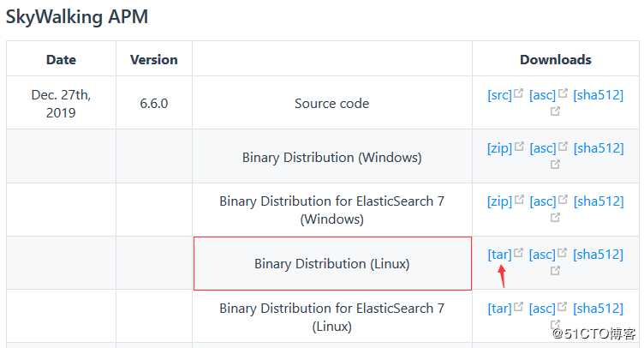Click external-link icon beside [src]
644x348 pixels.
(x=518, y=93)
